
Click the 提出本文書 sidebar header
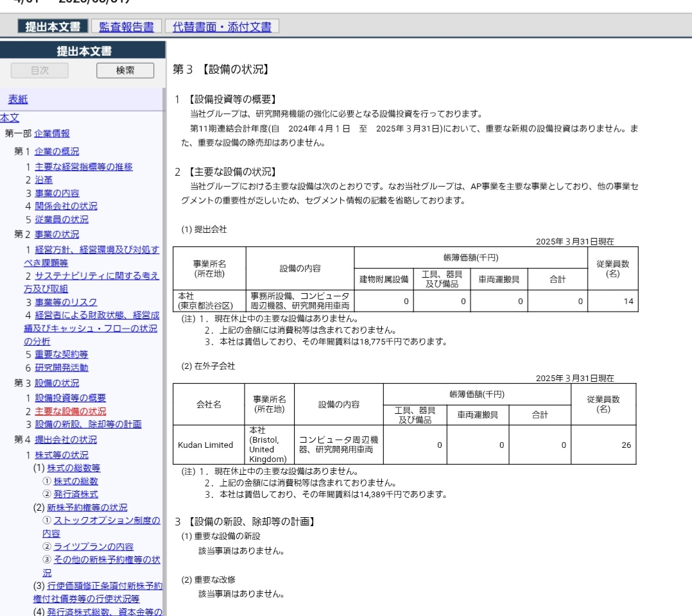coord(83,51)
